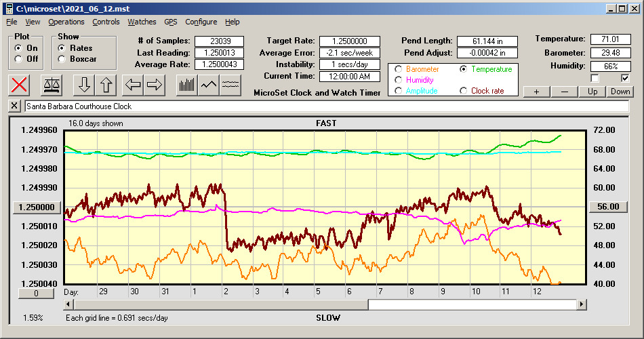Click the single wave line graph icon
Image resolution: width=644 pixels, height=339 pixels.
coord(209,85)
